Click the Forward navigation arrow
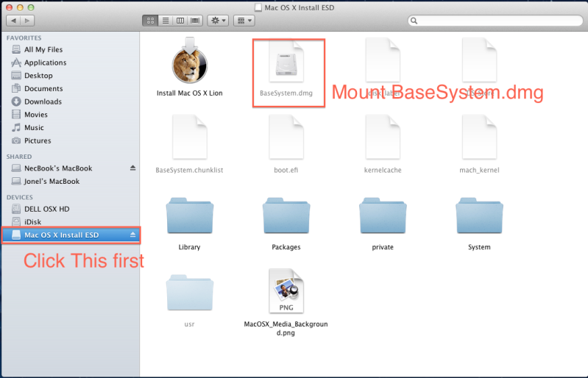Viewport: 588px width, 378px height. tap(27, 21)
